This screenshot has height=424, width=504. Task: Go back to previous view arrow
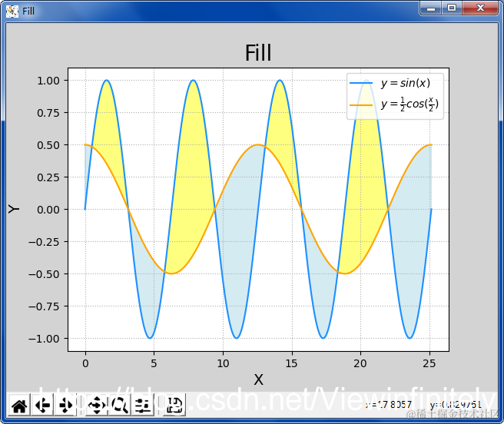42,406
